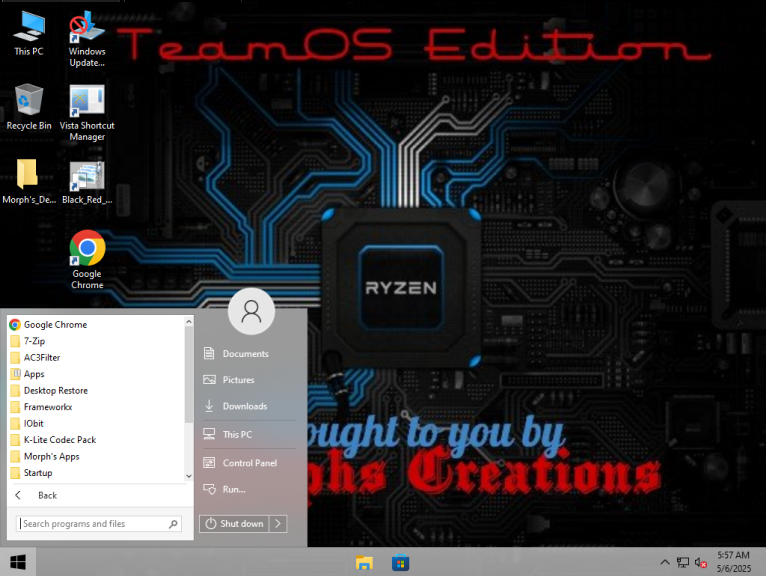Open the Run... dialog entry

tap(249, 489)
